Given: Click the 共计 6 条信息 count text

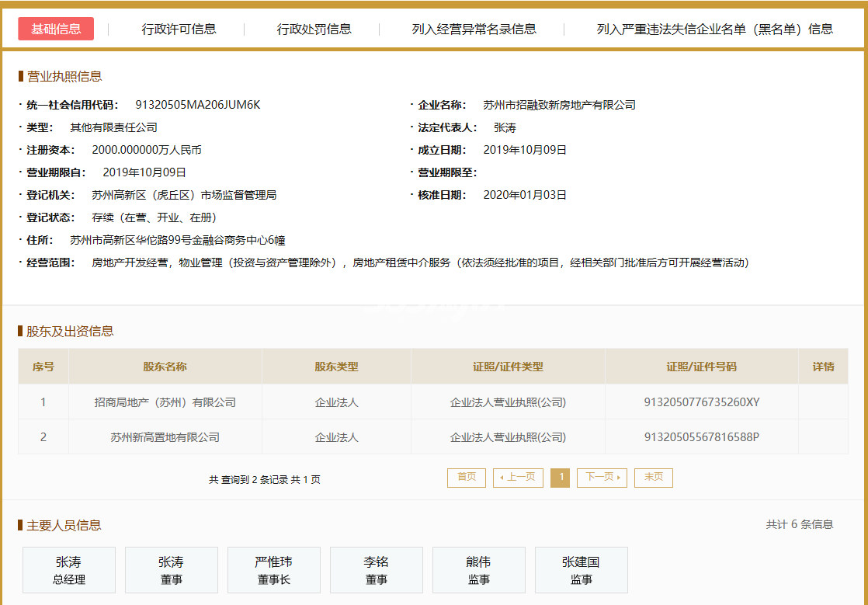Looking at the screenshot, I should [800, 525].
